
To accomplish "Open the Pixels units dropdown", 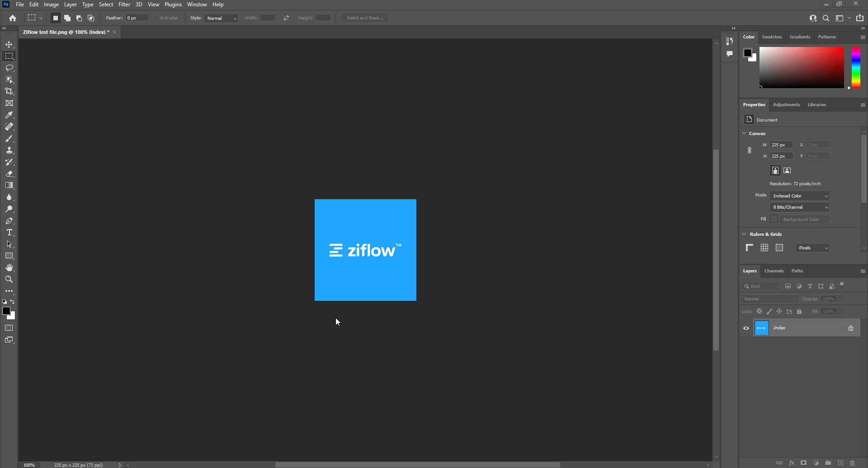I will click(812, 248).
